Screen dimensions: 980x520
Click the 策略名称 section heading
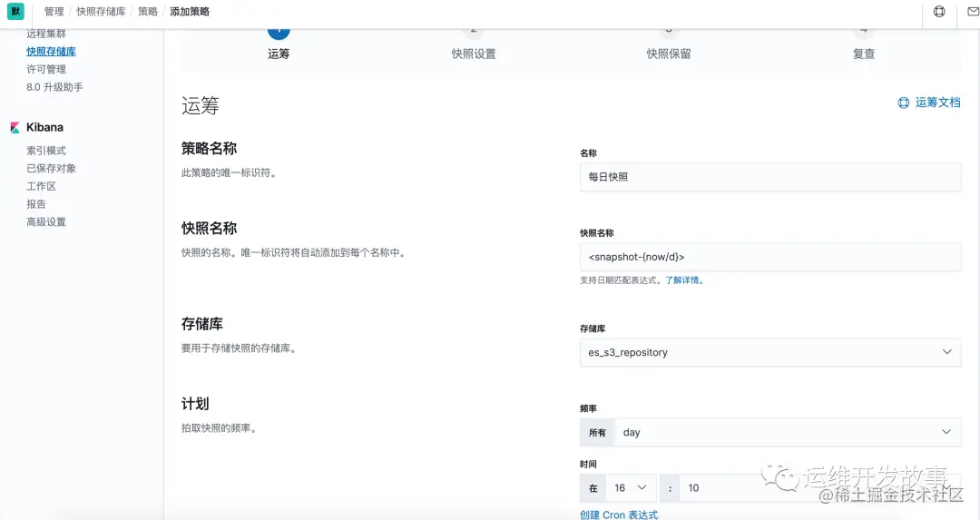pos(209,148)
